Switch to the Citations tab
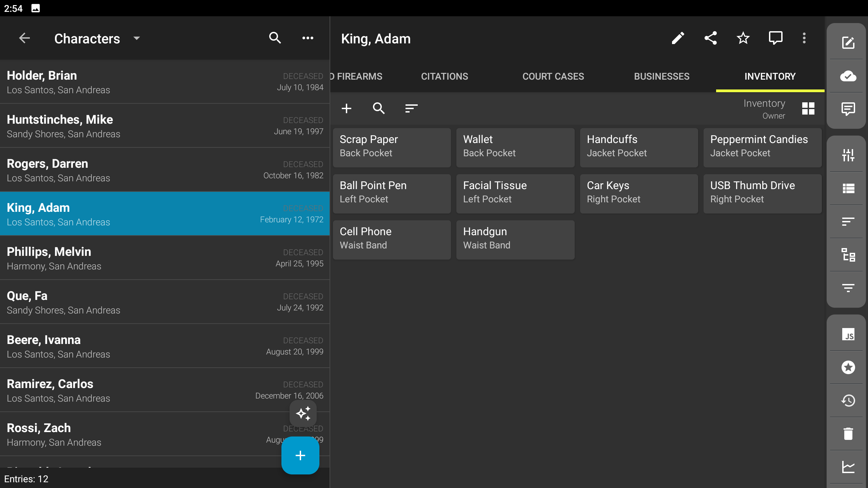 [x=444, y=77]
